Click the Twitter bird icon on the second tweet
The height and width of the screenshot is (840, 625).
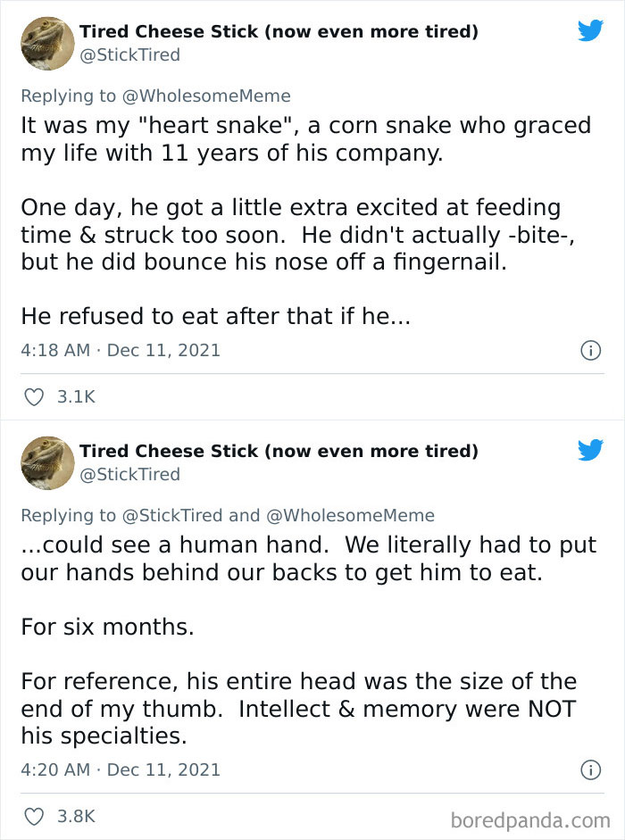click(591, 452)
